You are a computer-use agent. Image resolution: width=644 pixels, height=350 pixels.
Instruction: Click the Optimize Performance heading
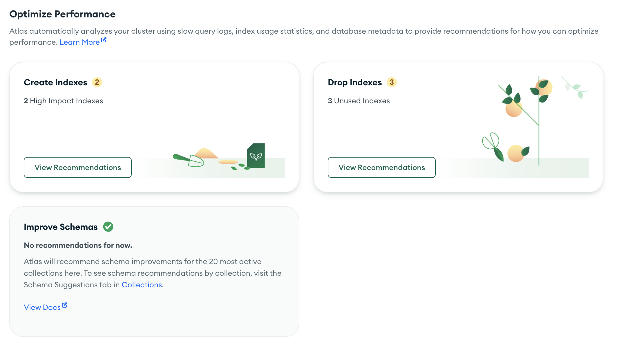(62, 14)
